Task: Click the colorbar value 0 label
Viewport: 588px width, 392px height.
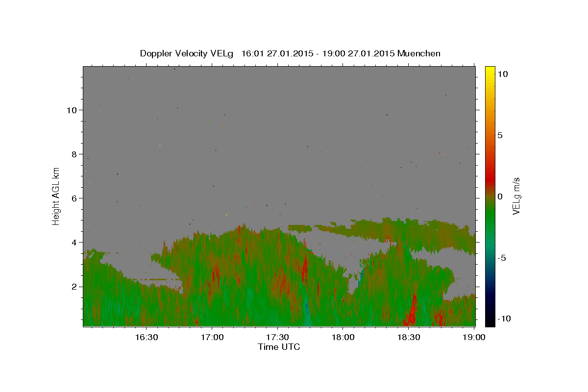Action: pyautogui.click(x=500, y=196)
